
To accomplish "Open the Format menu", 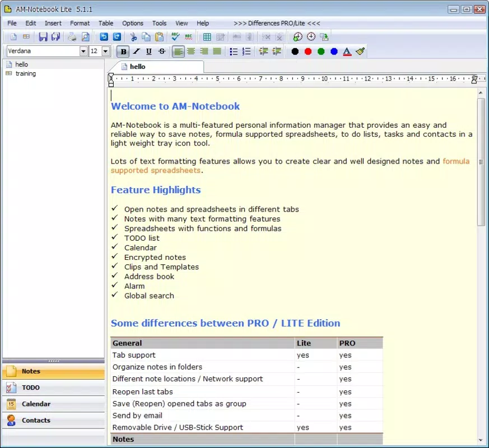I will point(80,24).
